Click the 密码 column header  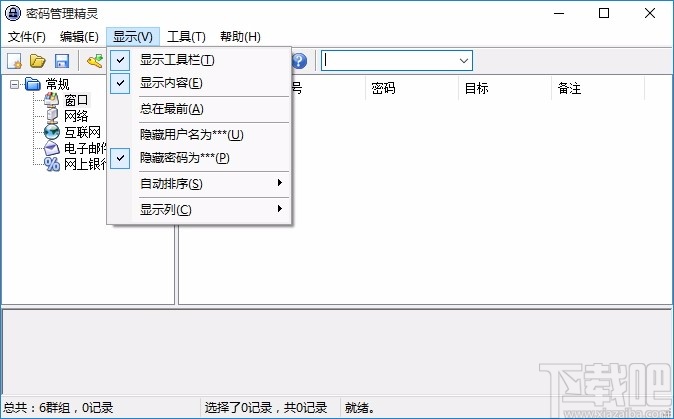coord(412,88)
